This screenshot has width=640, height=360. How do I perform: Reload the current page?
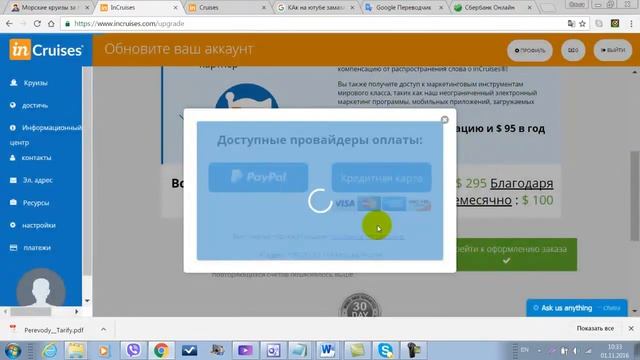pos(37,24)
